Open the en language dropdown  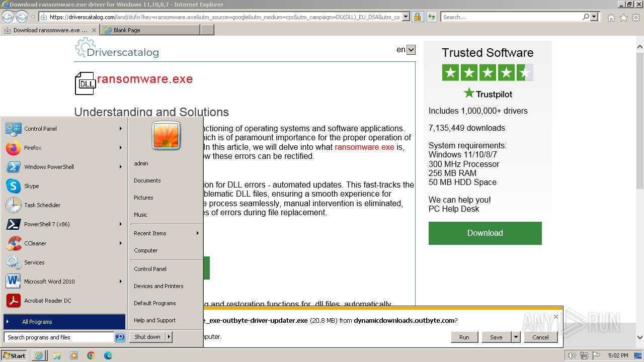(x=411, y=50)
